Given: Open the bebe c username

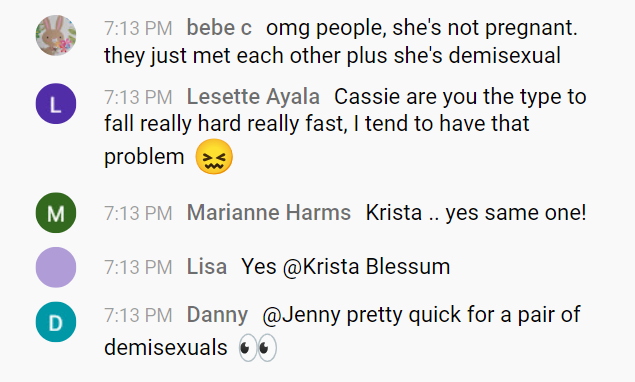Looking at the screenshot, I should (219, 28).
